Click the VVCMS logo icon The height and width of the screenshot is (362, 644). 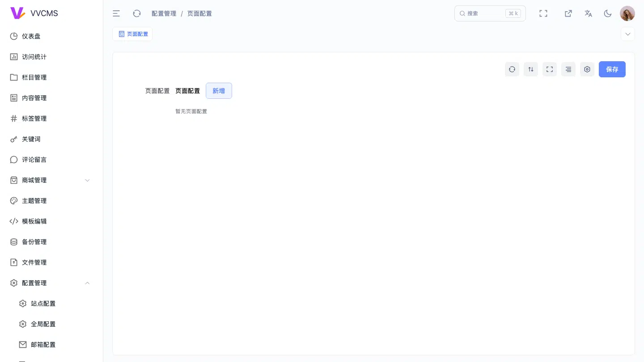[17, 13]
